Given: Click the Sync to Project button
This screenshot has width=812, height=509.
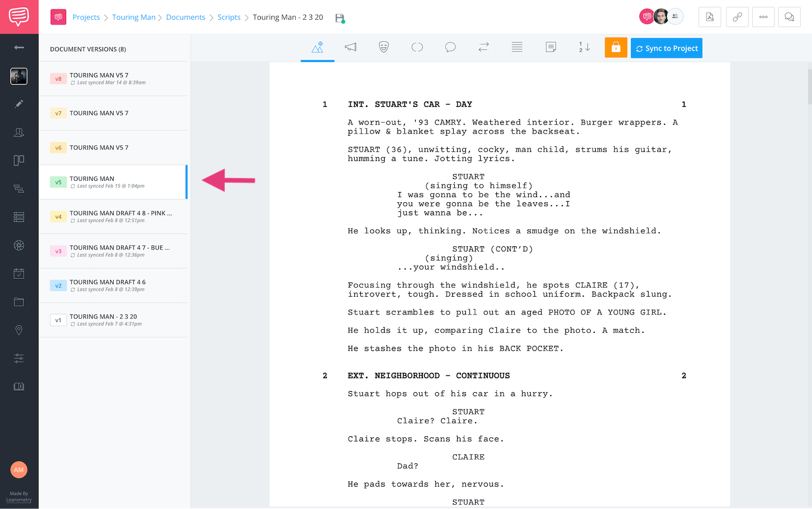Looking at the screenshot, I should 666,48.
